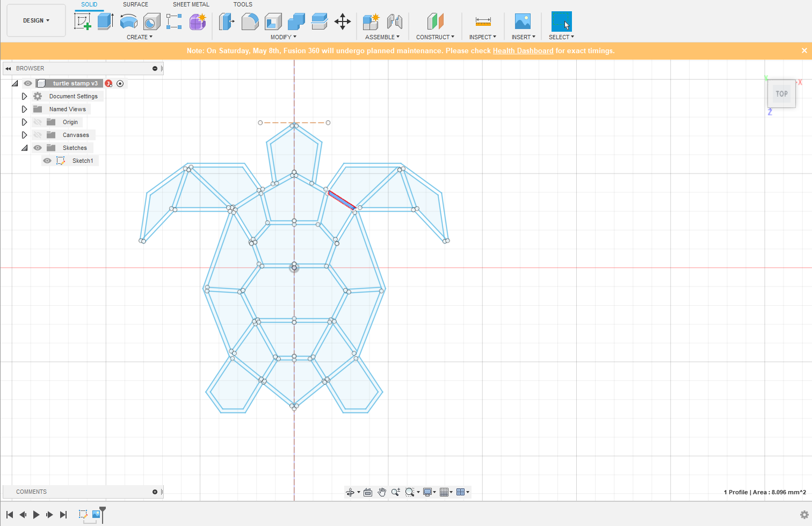This screenshot has width=812, height=526.
Task: Activate the Select tool icon
Action: 562,21
